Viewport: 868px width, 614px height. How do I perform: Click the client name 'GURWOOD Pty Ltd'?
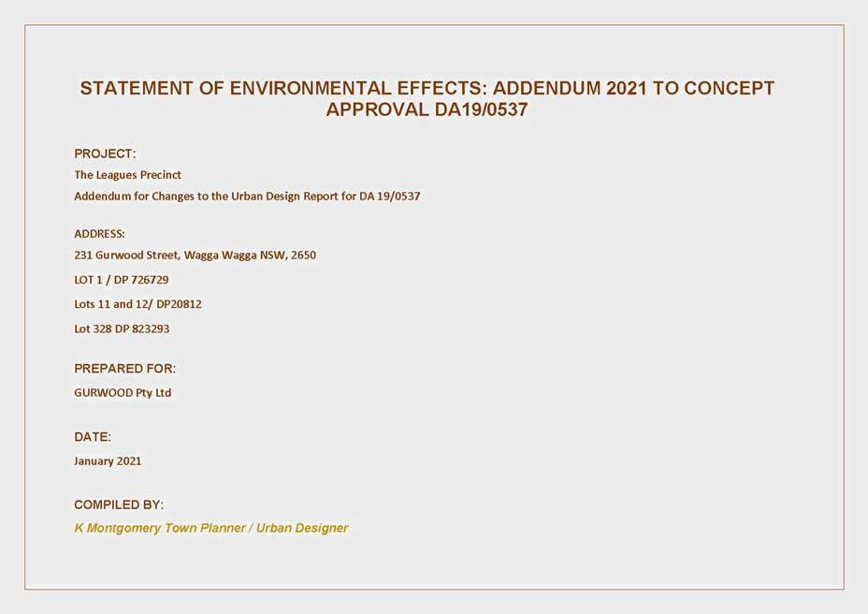click(123, 393)
